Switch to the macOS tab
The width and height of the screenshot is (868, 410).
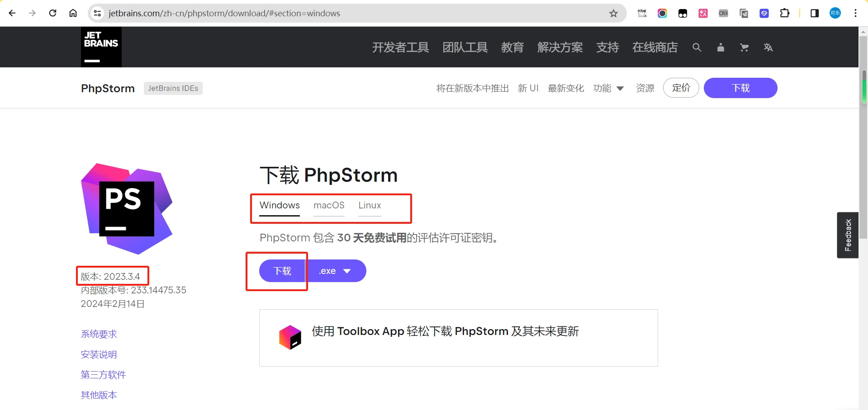click(x=329, y=205)
